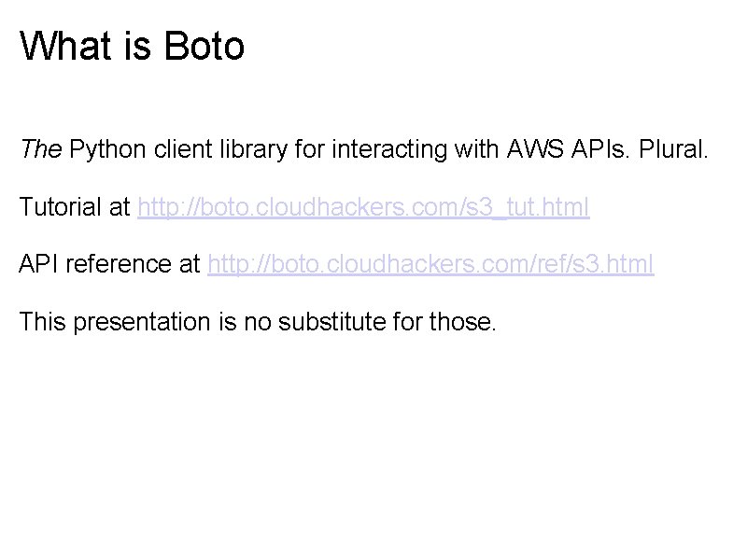Click the "What is Boto" slide title
747x560 pixels.
click(x=132, y=46)
